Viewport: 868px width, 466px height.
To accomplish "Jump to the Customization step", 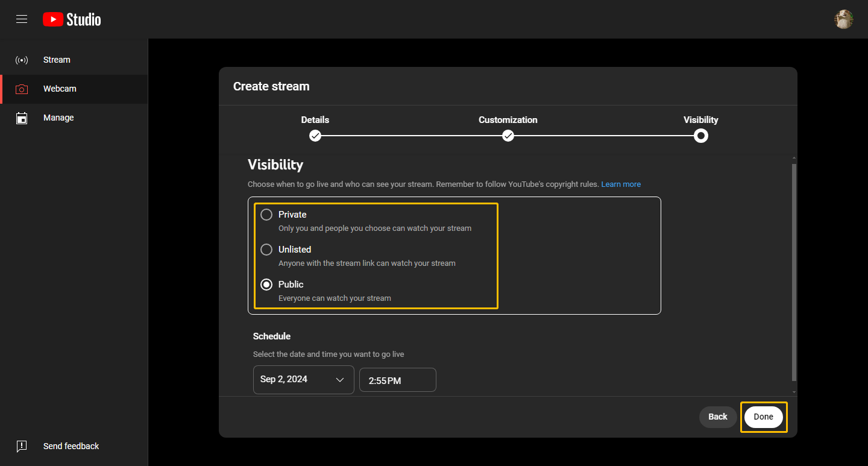I will [508, 120].
